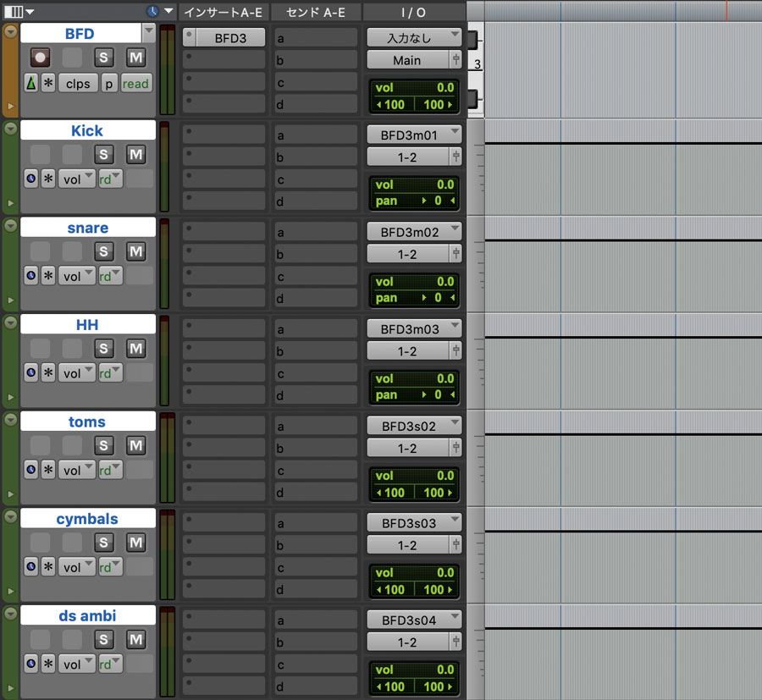Image resolution: width=762 pixels, height=700 pixels.
Task: Click the snare track freeze snowflake icon
Action: (48, 276)
